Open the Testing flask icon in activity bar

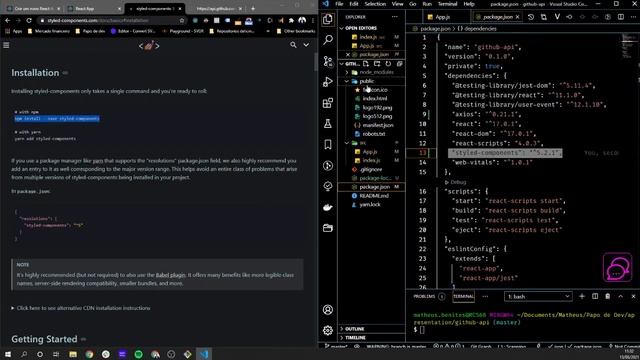tap(328, 123)
